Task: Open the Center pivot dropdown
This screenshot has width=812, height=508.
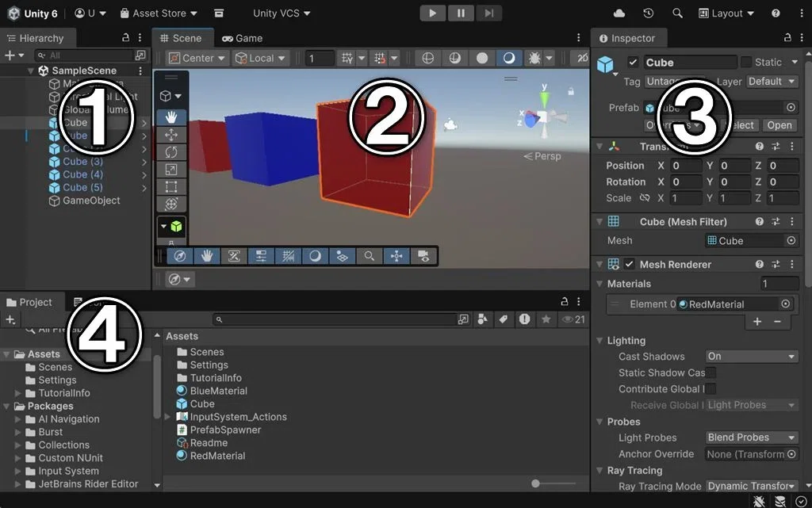Action: coord(197,58)
